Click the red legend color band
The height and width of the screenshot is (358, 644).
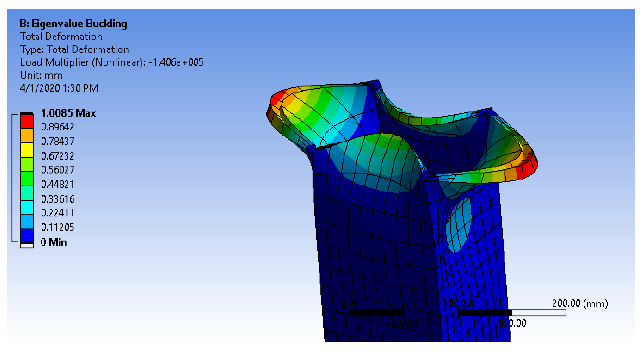(x=27, y=121)
